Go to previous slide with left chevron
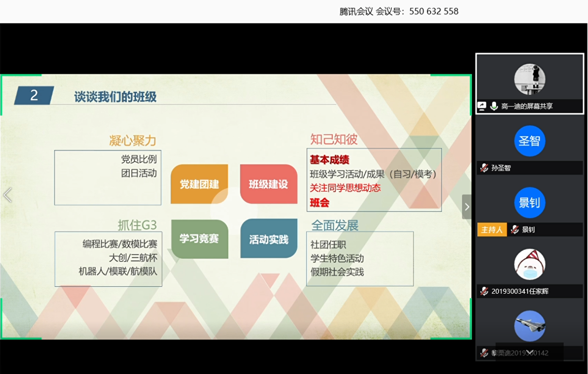588x374 pixels. tap(7, 195)
